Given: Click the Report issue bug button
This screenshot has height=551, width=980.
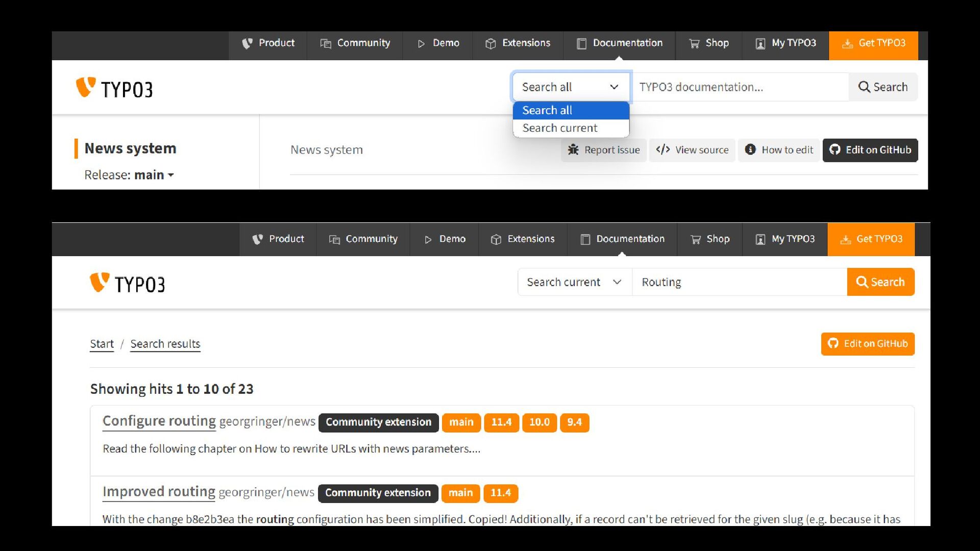Looking at the screenshot, I should click(604, 150).
